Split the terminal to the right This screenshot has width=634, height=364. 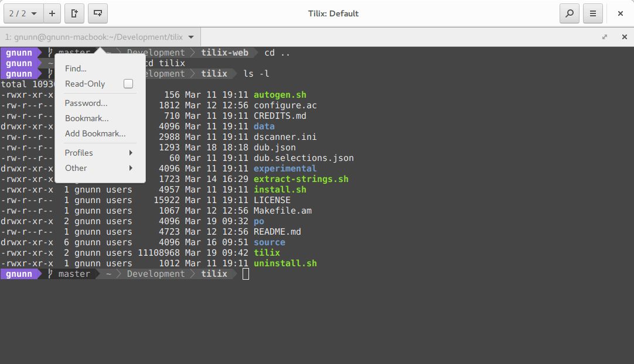click(x=74, y=13)
